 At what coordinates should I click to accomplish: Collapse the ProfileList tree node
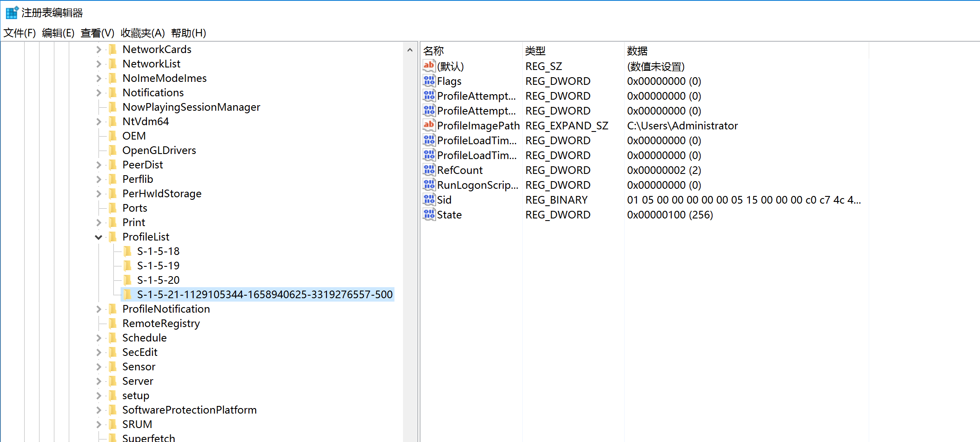(99, 237)
